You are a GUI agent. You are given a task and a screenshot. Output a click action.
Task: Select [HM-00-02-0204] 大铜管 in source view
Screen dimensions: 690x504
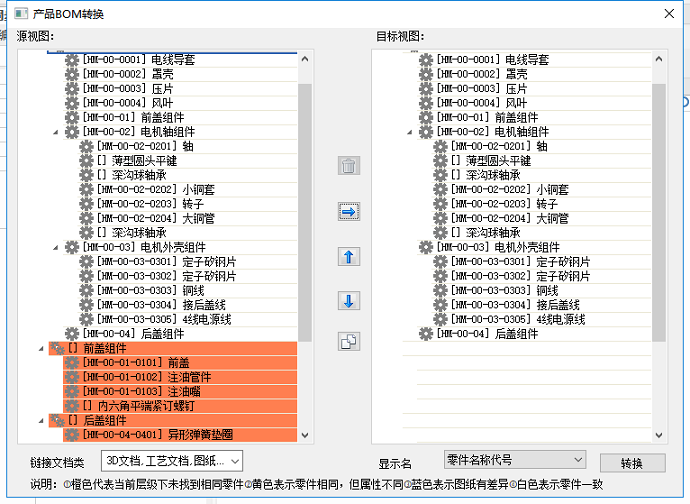pyautogui.click(x=156, y=218)
